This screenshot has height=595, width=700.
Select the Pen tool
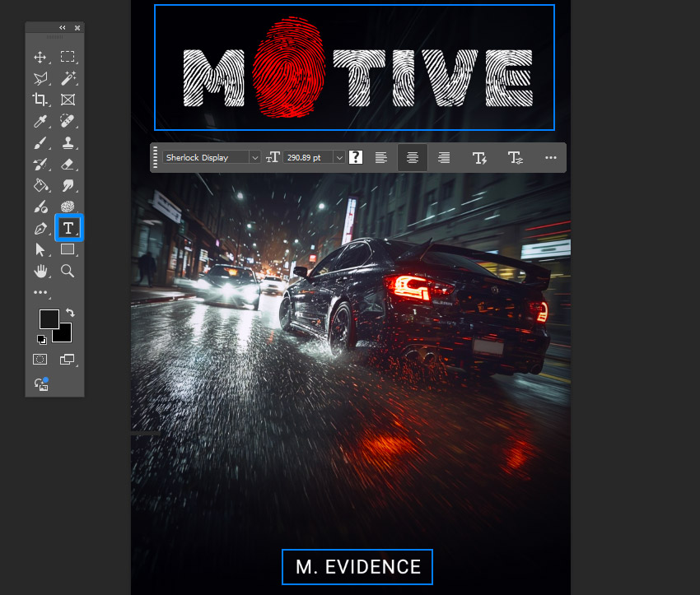40,228
